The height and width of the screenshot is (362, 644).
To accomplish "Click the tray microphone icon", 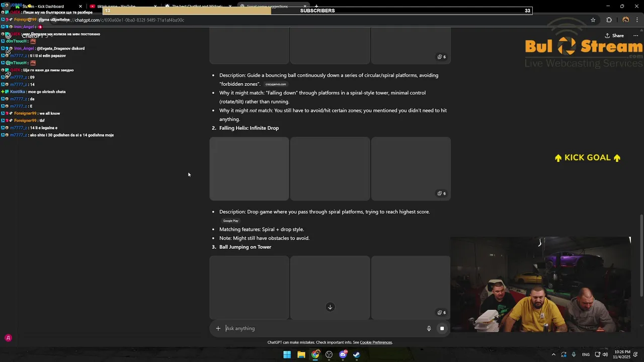I will point(574,354).
